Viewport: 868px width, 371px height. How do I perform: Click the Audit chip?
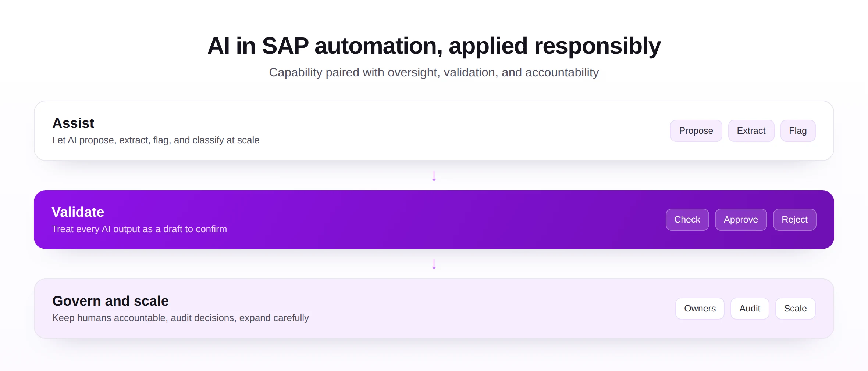coord(750,309)
